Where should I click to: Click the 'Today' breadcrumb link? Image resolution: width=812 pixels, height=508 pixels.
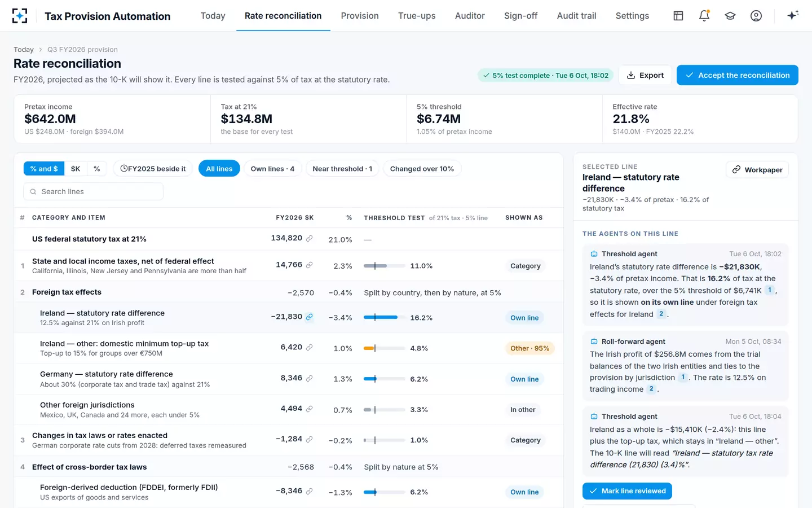(24, 50)
